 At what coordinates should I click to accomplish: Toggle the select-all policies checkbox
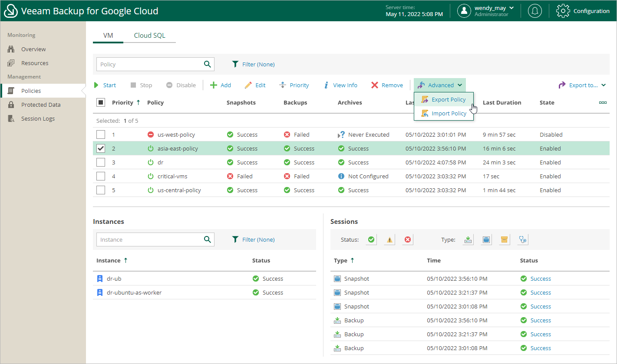[x=101, y=102]
